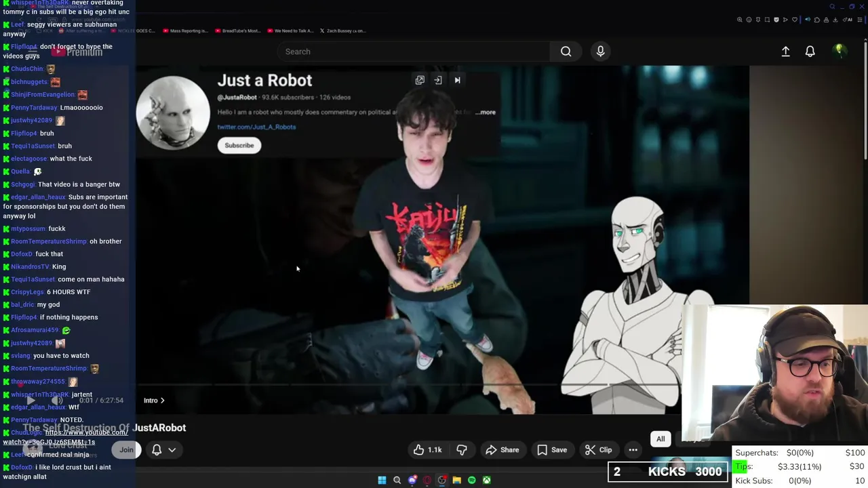This screenshot has height=488, width=868.
Task: Open Spotify from taskbar
Action: [x=471, y=480]
